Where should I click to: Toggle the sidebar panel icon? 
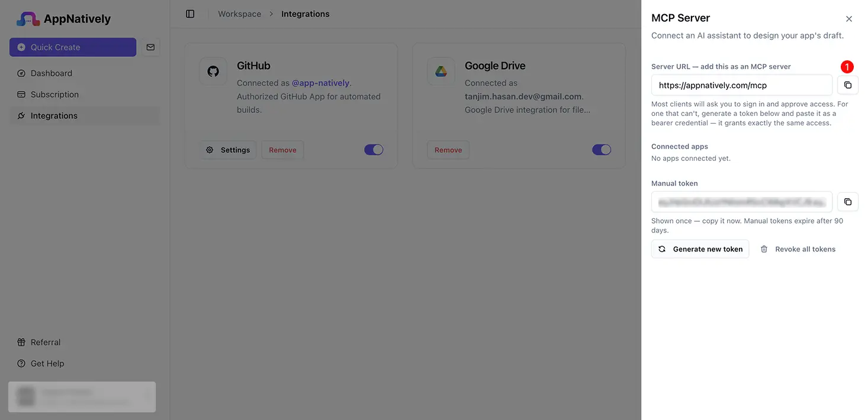pos(190,14)
